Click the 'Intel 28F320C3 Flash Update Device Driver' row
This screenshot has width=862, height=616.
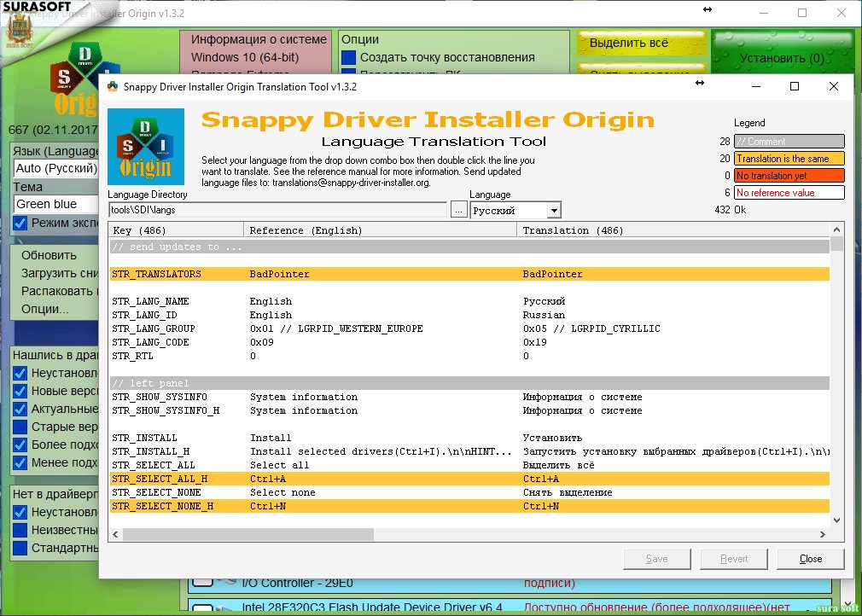click(x=509, y=606)
